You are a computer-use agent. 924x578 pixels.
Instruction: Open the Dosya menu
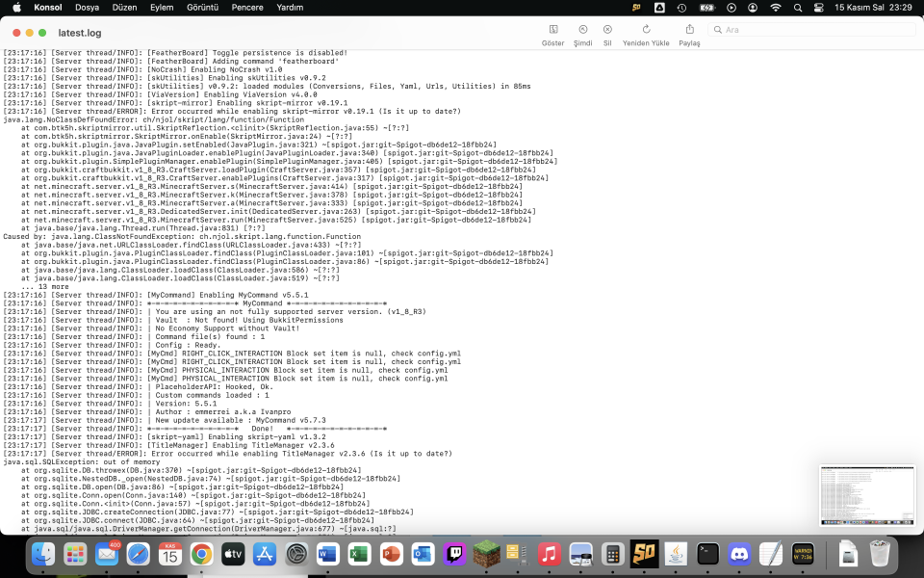pyautogui.click(x=88, y=8)
